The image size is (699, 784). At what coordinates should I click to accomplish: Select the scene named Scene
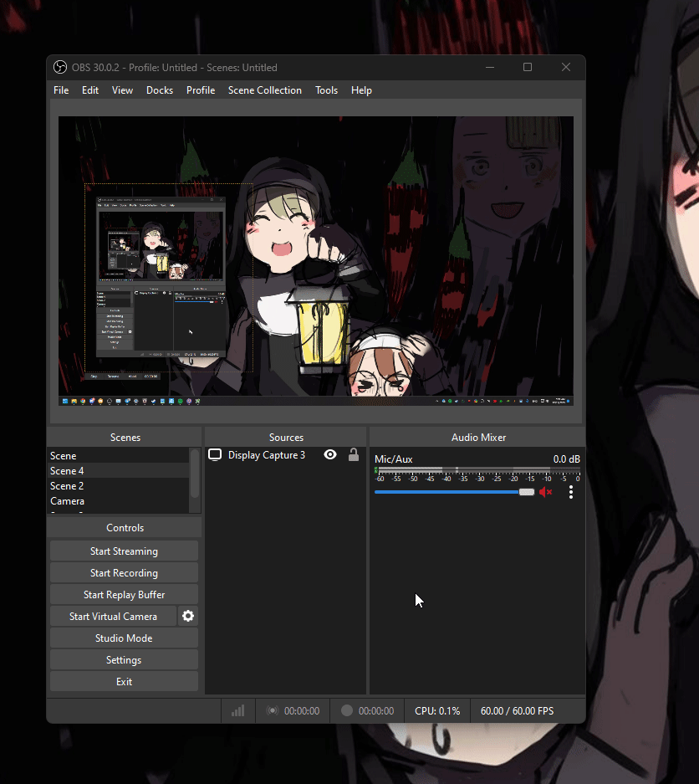click(x=118, y=455)
